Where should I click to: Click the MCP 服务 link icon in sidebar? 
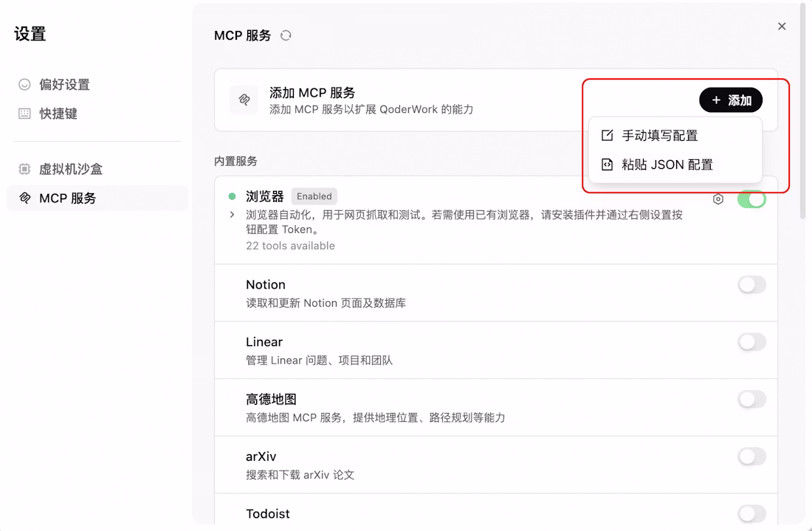(24, 198)
